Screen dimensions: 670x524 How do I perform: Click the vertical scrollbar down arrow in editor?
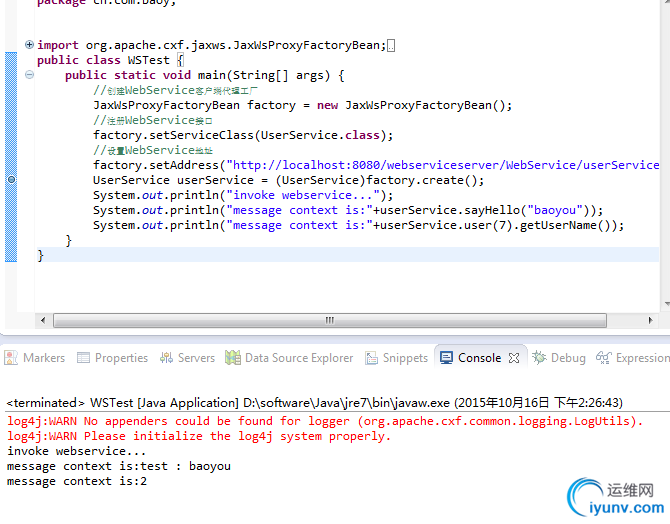(x=667, y=304)
